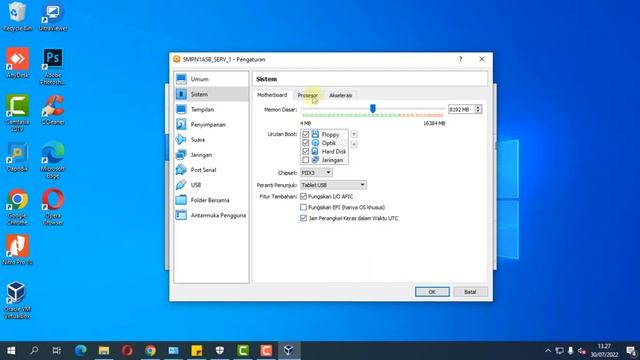The height and width of the screenshot is (360, 640).
Task: Switch to the Motherboard tab
Action: pos(272,95)
